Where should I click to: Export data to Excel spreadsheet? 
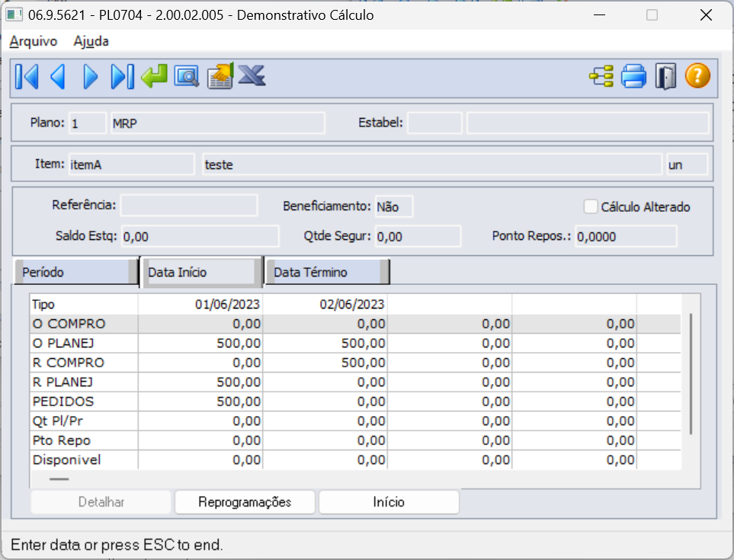click(252, 76)
